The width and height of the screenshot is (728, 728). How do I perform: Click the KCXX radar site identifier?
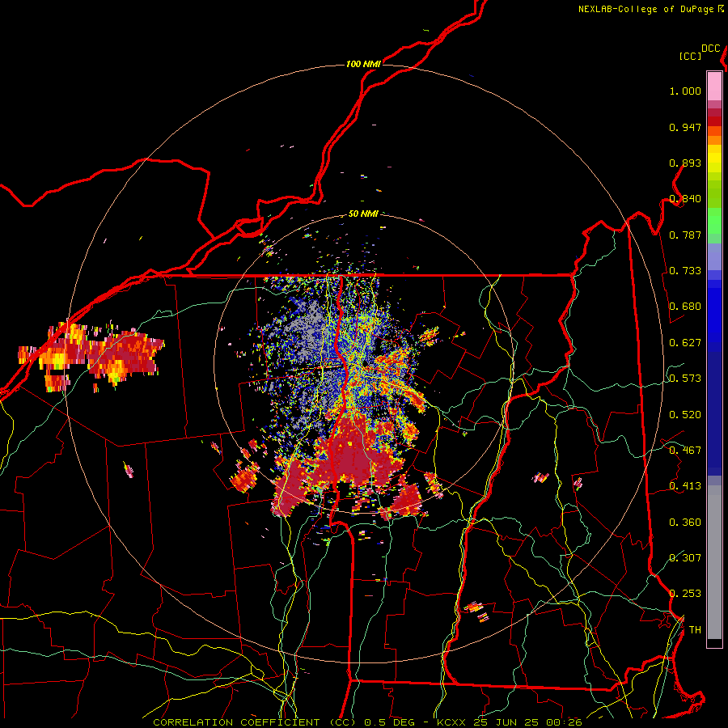(451, 722)
